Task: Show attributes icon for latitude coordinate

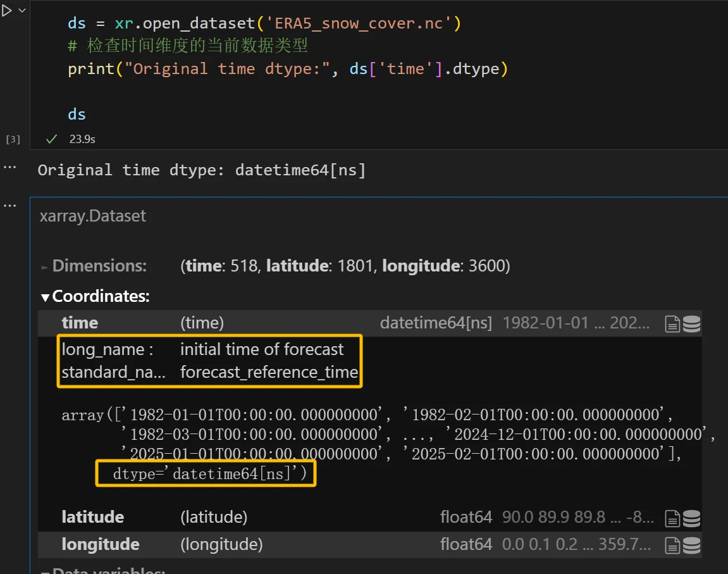Action: pyautogui.click(x=672, y=518)
